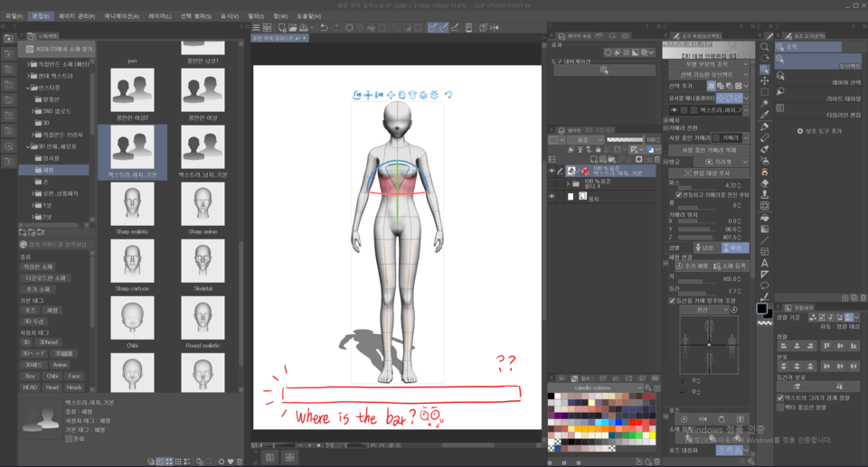Viewport: 868px width, 467px height.
Task: Select the Eraser tool in the toolbox
Action: [765, 182]
